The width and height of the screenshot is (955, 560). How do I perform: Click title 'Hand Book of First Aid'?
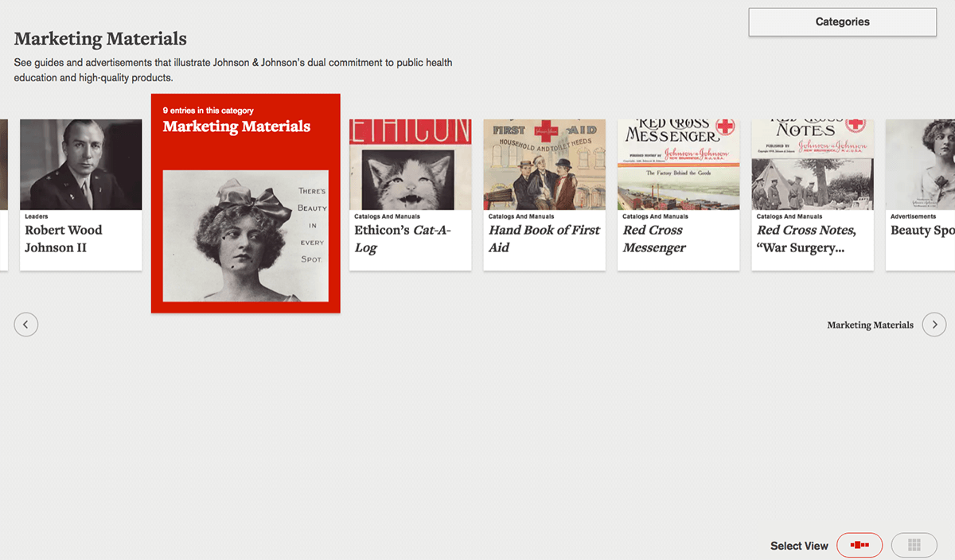(x=544, y=239)
